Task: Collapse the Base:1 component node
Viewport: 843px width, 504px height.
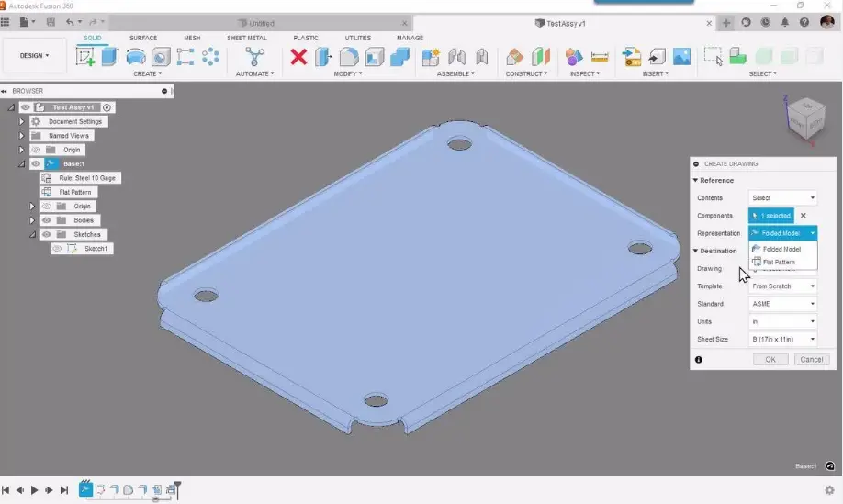Action: click(x=21, y=164)
